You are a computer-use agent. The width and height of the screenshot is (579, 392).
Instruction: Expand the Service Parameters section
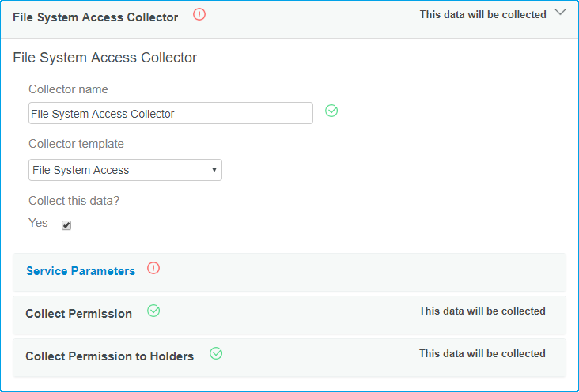289,273
